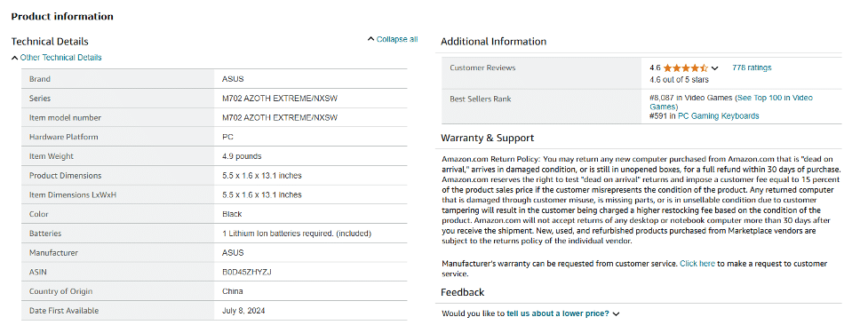Select the Item Dimensions LxWxH value
This screenshot has height=325, width=868.
(262, 194)
